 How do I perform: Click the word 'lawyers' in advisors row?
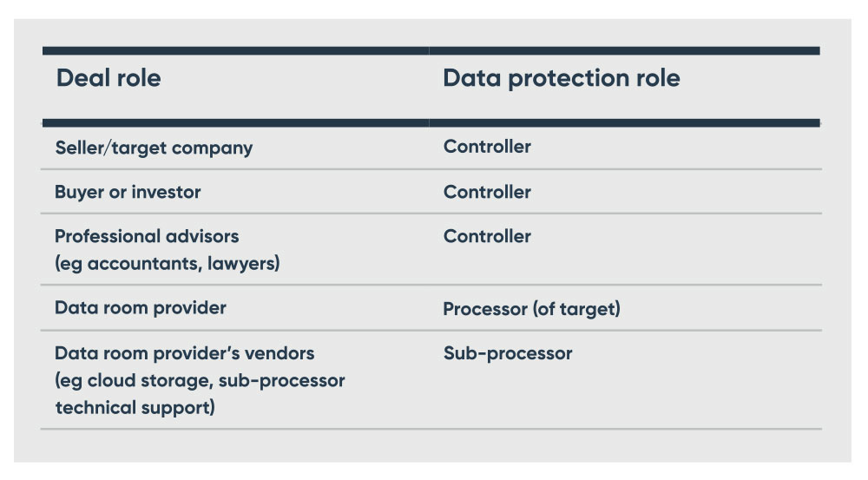point(241,264)
